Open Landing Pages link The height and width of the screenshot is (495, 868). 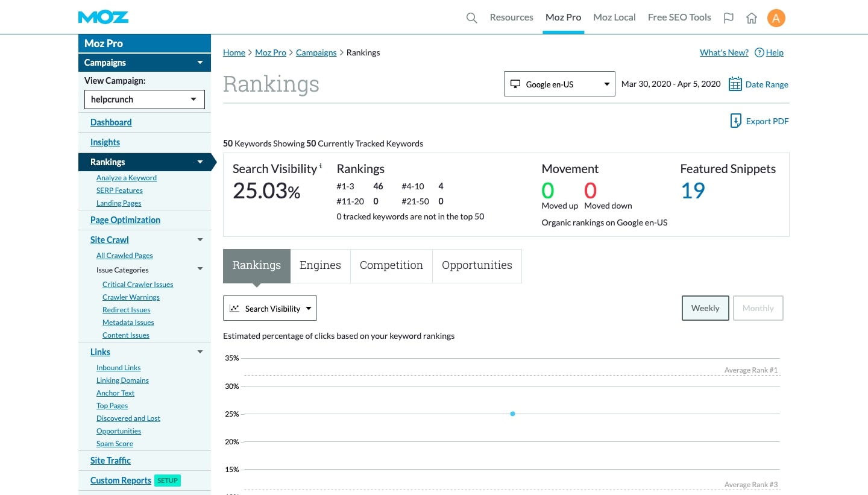coord(119,203)
